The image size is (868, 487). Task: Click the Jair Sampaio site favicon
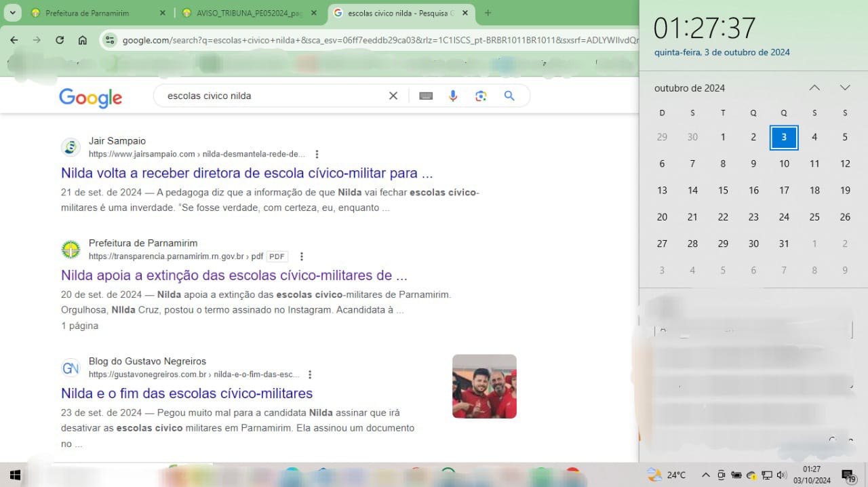(71, 147)
